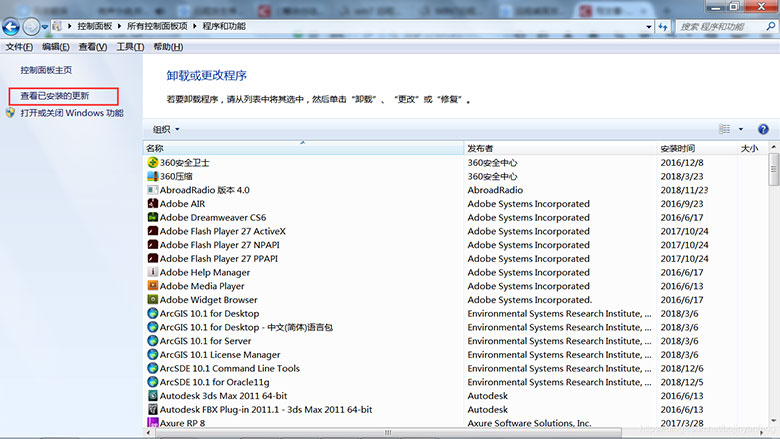This screenshot has height=439, width=780.
Task: Click the AbroadRadio publisher cell
Action: [495, 190]
